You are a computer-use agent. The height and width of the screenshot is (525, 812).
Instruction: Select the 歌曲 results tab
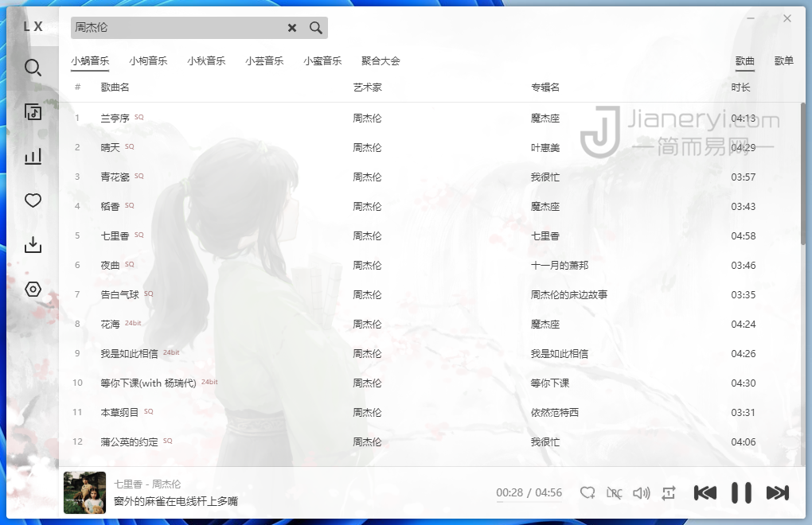744,61
